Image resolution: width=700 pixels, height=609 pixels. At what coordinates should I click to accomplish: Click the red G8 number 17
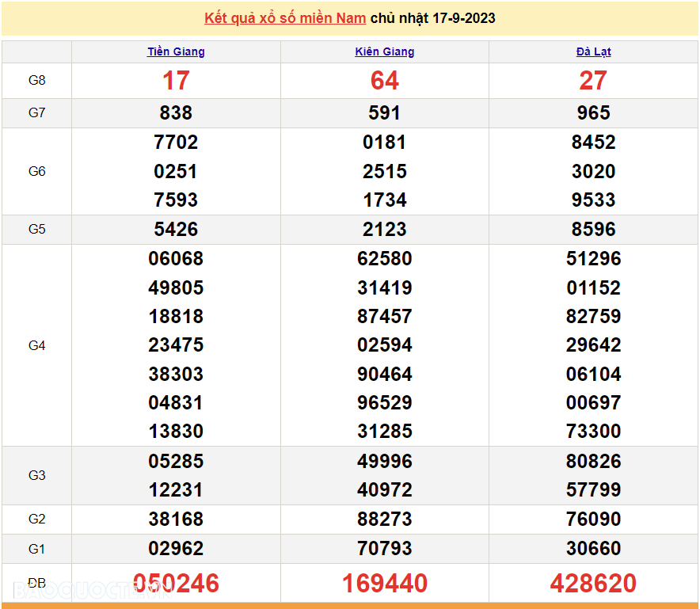(x=176, y=81)
